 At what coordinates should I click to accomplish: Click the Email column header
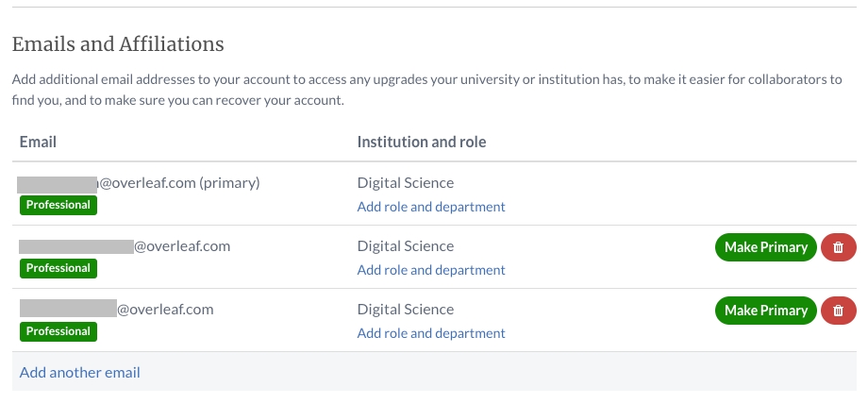pyautogui.click(x=38, y=142)
